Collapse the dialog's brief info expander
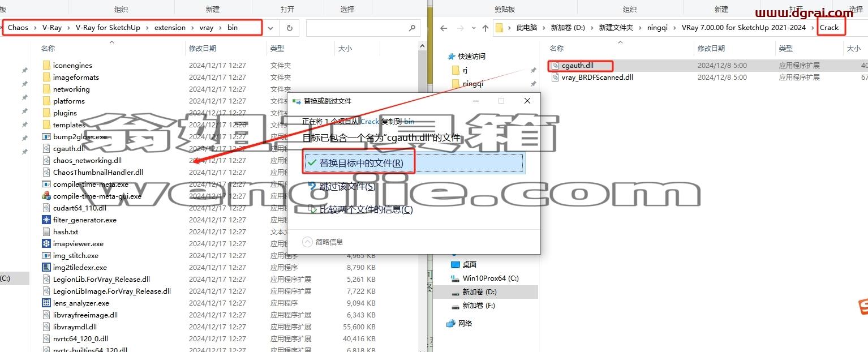 (x=307, y=242)
